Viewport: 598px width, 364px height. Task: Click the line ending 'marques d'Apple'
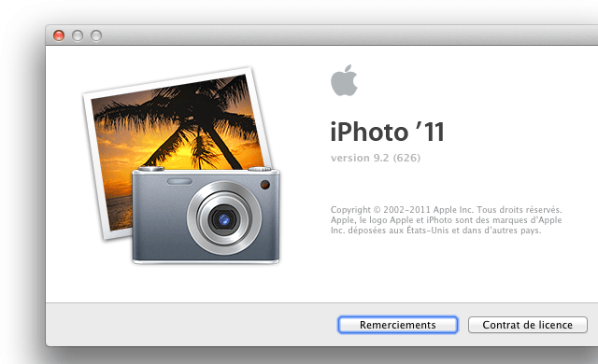click(x=447, y=220)
